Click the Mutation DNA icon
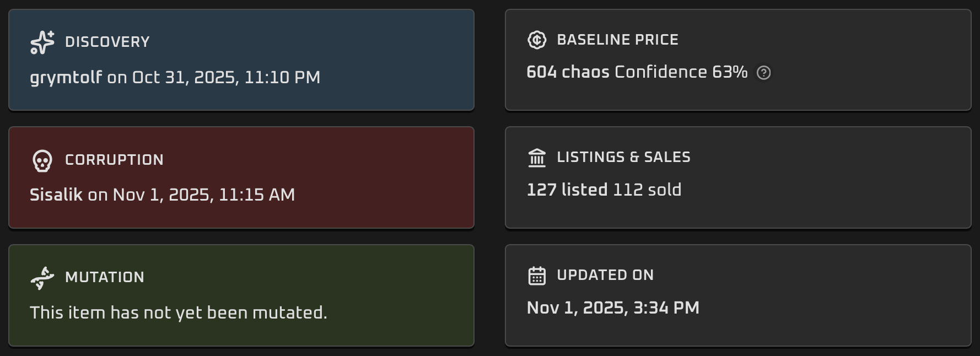 pos(42,278)
